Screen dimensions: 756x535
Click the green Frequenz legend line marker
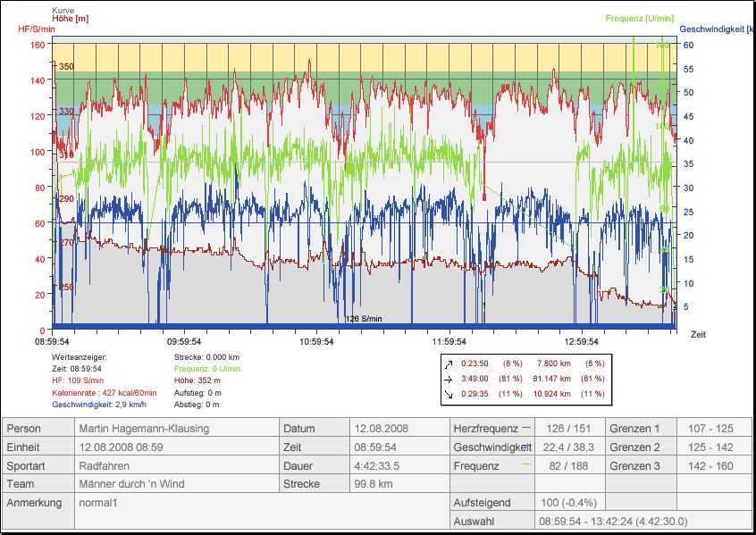click(525, 464)
